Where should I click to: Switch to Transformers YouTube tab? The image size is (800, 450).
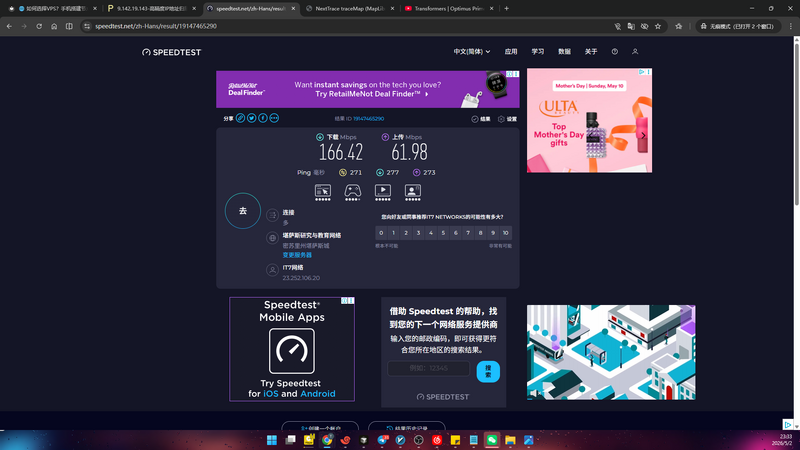click(x=449, y=8)
